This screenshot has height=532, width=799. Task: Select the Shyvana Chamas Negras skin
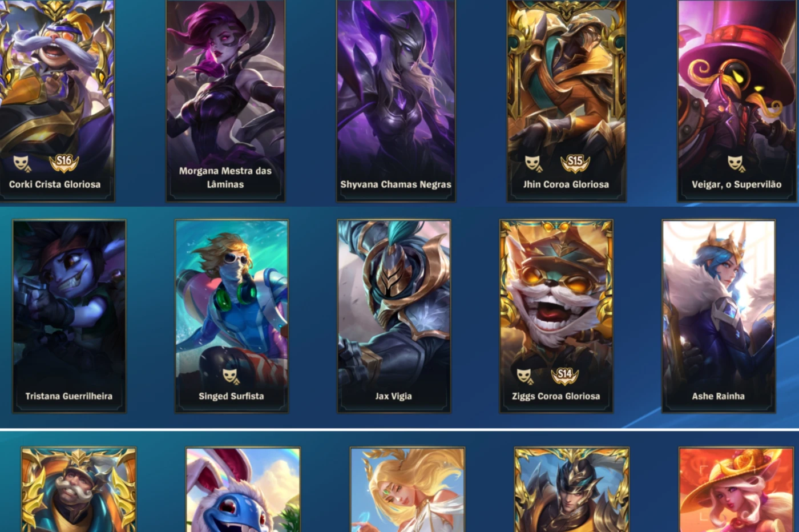coord(396,100)
